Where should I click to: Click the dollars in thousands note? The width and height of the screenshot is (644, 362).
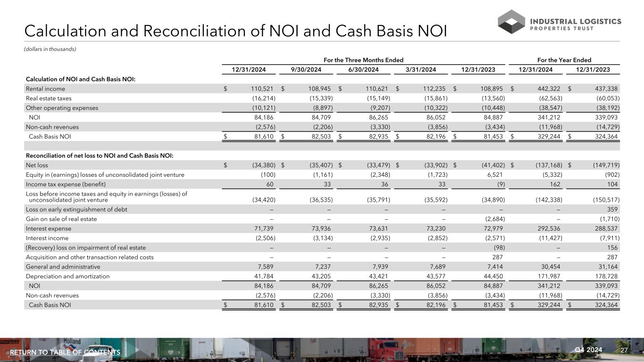pyautogui.click(x=50, y=49)
